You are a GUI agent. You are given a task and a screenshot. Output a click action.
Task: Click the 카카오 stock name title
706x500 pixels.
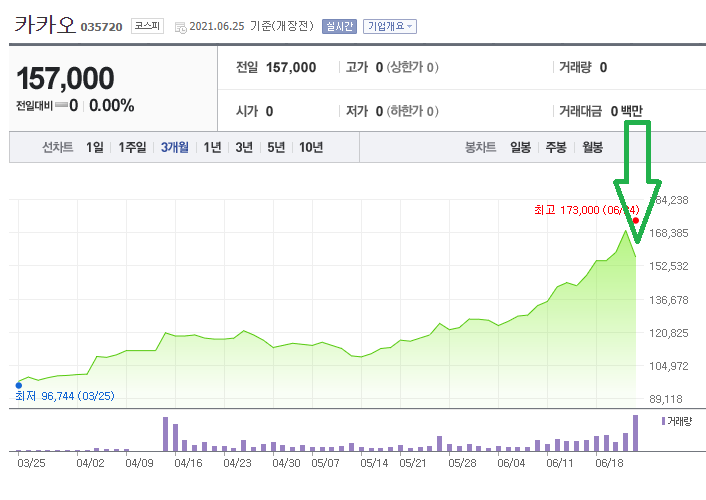click(45, 24)
